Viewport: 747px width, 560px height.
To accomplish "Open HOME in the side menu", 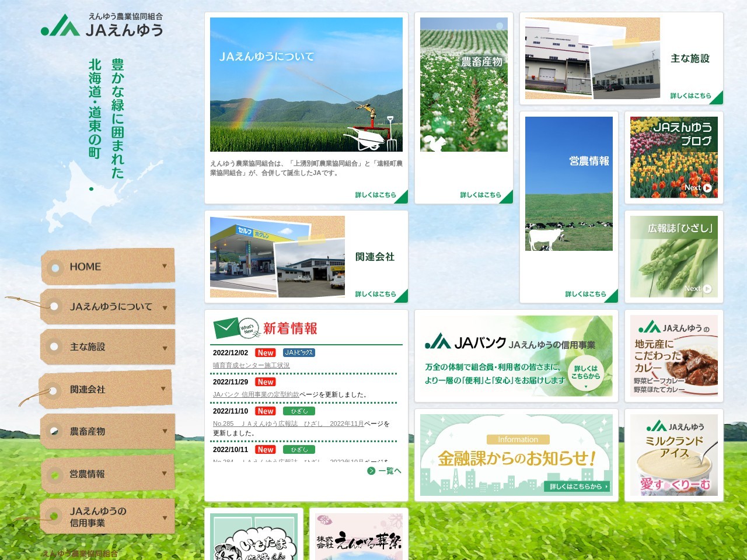I will 108,267.
